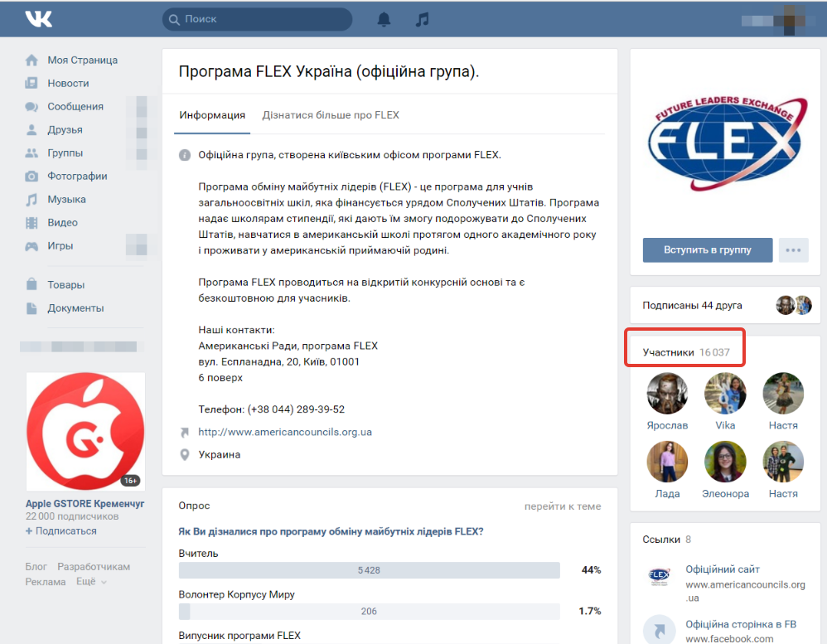827x644 pixels.
Task: Click the VK logo in header
Action: tap(38, 19)
